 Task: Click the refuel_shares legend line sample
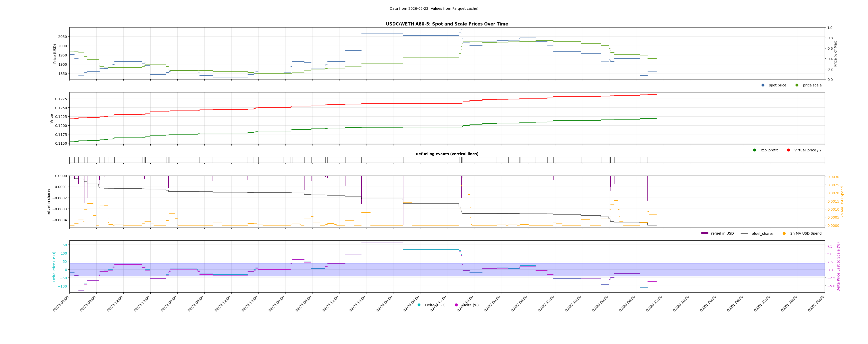pos(744,234)
